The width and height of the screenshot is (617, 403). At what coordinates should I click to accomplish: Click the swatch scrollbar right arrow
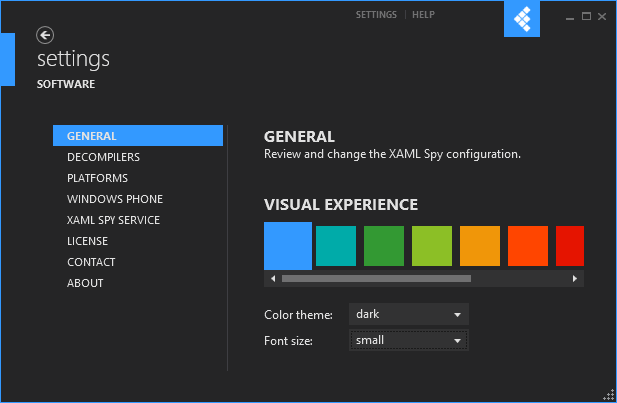click(x=575, y=279)
